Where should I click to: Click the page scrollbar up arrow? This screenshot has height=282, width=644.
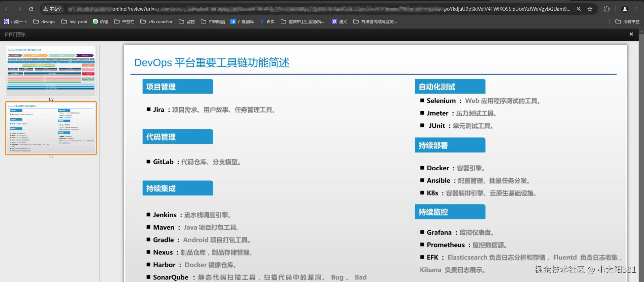(x=642, y=32)
